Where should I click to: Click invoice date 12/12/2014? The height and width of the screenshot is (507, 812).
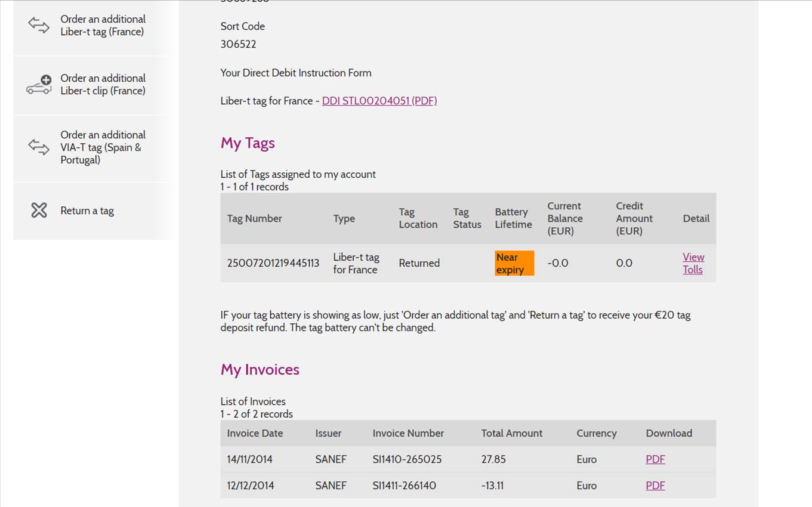[x=251, y=486]
